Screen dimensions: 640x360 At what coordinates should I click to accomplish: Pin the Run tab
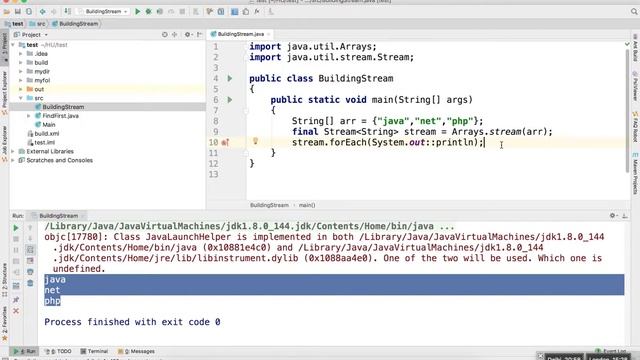point(16,300)
